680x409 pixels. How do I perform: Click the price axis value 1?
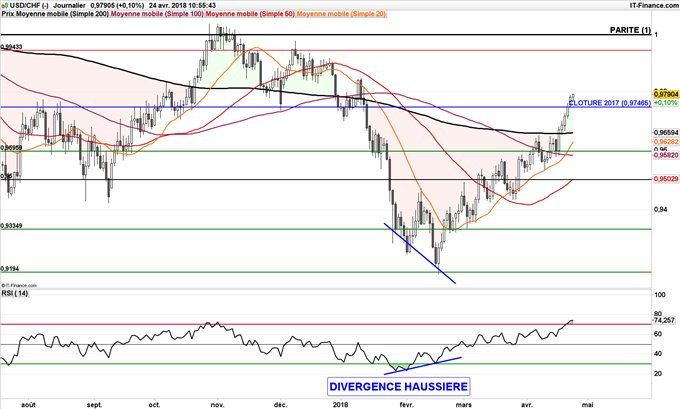656,34
